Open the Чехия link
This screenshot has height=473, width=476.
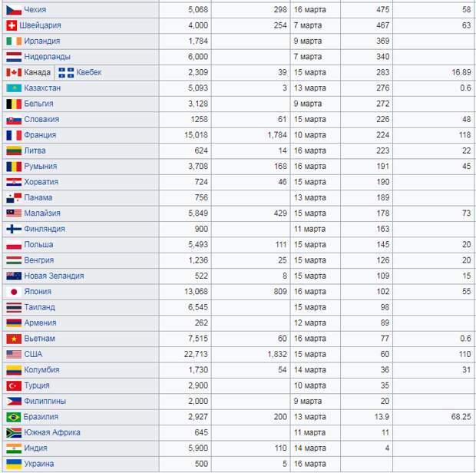click(35, 10)
